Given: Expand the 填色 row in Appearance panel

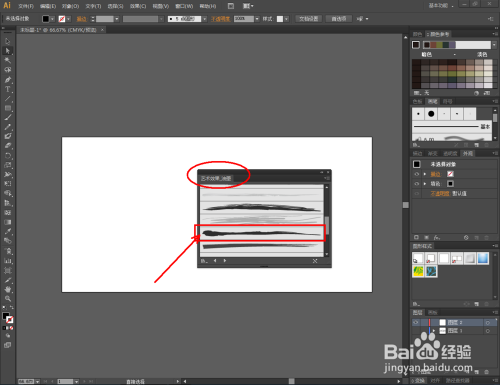Looking at the screenshot, I should (x=425, y=184).
